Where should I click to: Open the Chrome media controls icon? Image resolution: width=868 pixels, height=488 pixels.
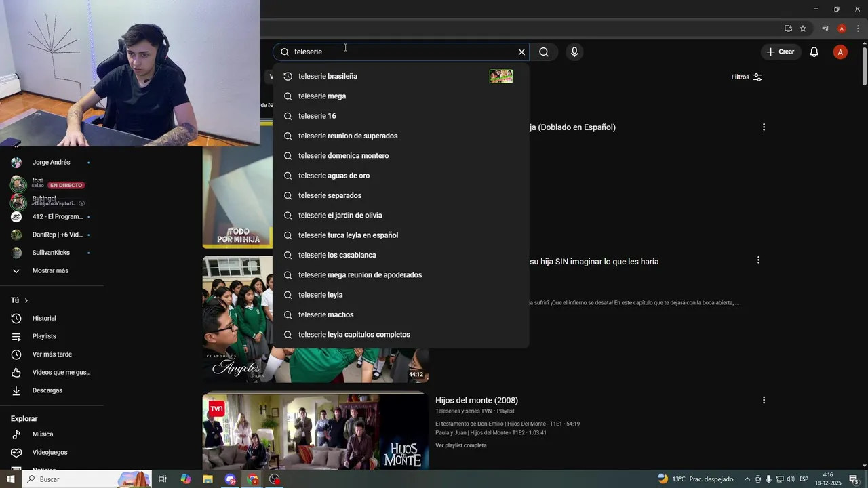pos(825,28)
